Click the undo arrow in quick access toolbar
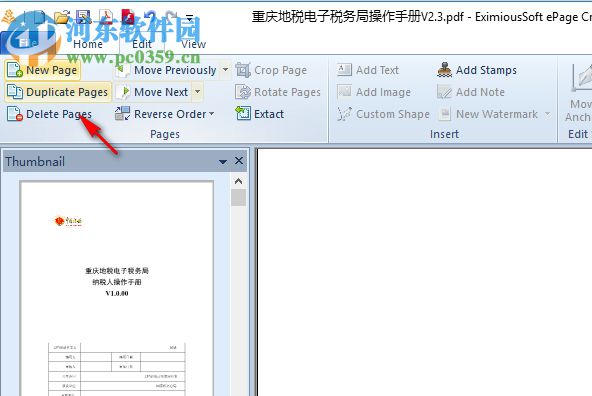This screenshot has height=396, width=592. [150, 17]
